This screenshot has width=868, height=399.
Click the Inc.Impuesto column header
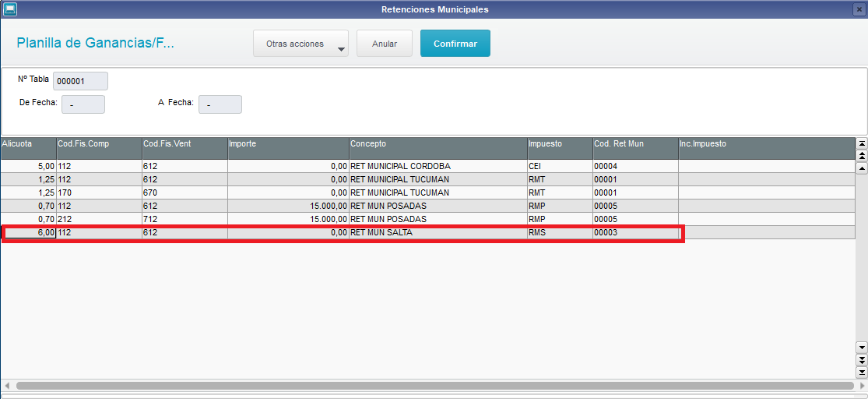pyautogui.click(x=767, y=148)
